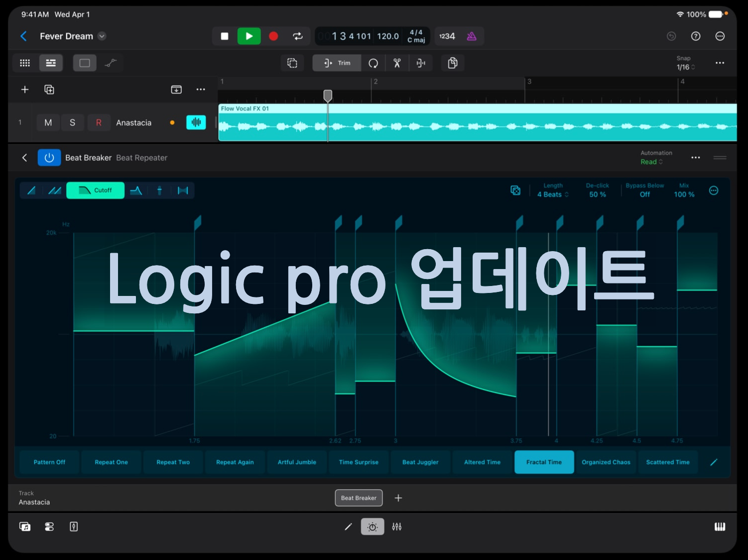This screenshot has height=560, width=748.
Task: Switch to the grid view icon
Action: pos(25,63)
